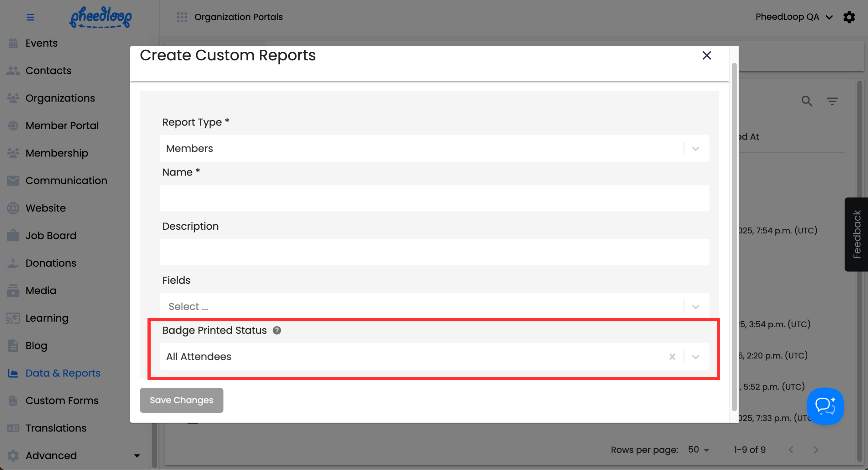Open Data & Reports in sidebar

click(63, 373)
